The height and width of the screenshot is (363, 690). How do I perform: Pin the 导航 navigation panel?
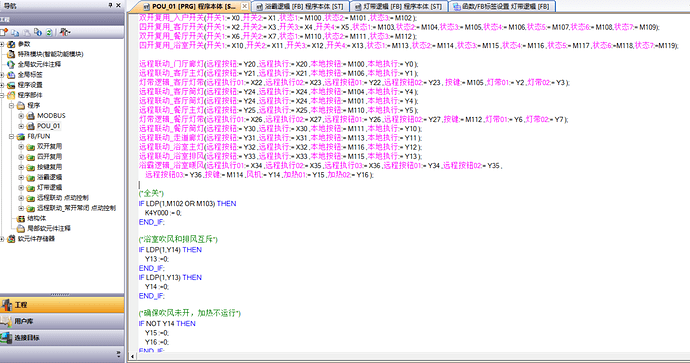pos(110,5)
